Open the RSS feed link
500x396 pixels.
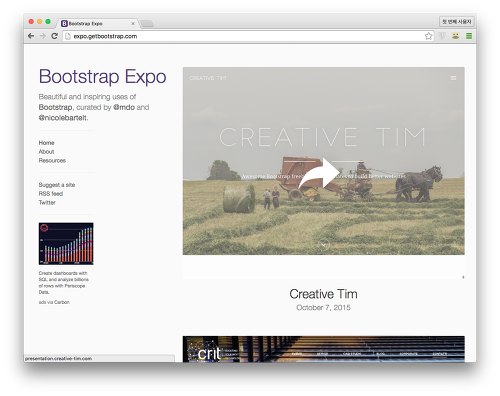click(51, 194)
